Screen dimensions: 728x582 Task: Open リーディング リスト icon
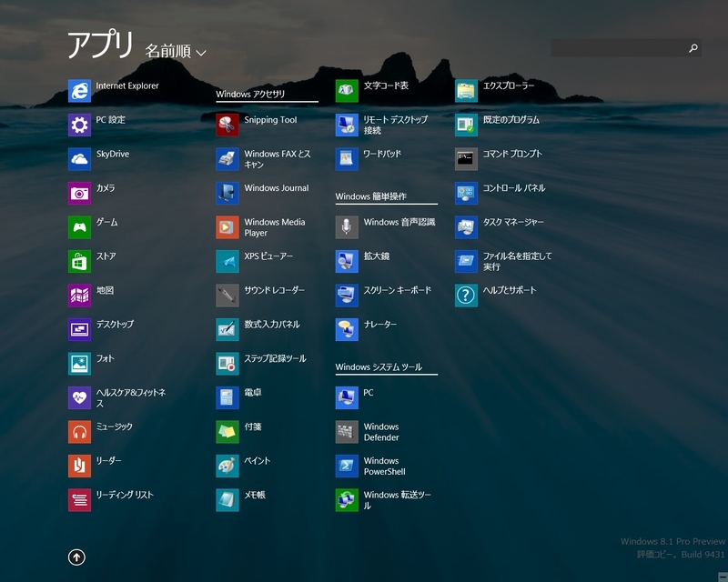tap(79, 500)
